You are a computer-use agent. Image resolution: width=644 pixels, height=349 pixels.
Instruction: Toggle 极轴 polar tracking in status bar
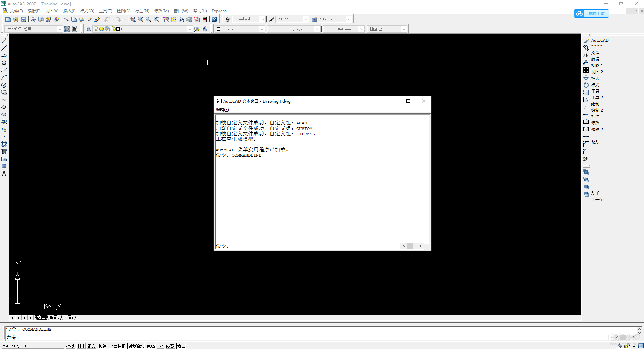click(103, 346)
